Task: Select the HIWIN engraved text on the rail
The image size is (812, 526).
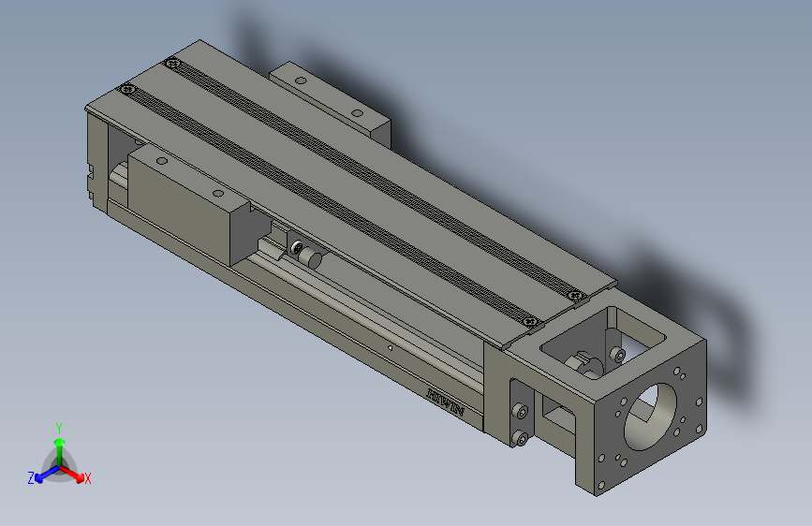Action: (446, 402)
